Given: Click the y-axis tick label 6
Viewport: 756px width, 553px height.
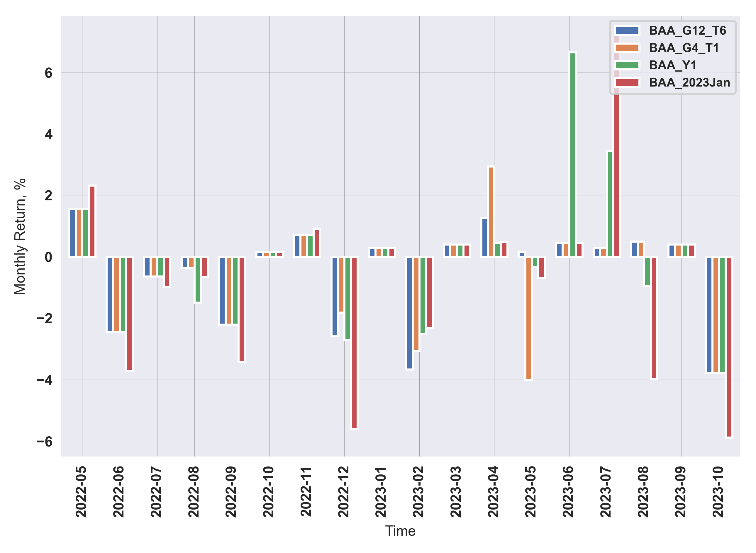Looking at the screenshot, I should [48, 73].
